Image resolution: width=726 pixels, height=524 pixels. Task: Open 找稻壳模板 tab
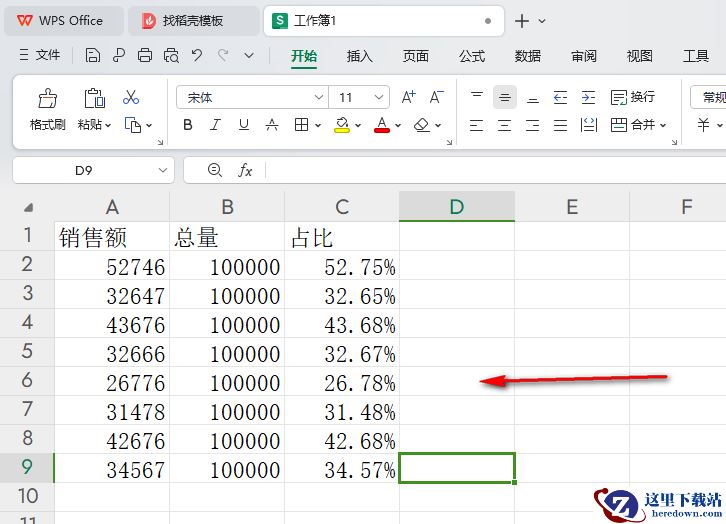click(194, 21)
